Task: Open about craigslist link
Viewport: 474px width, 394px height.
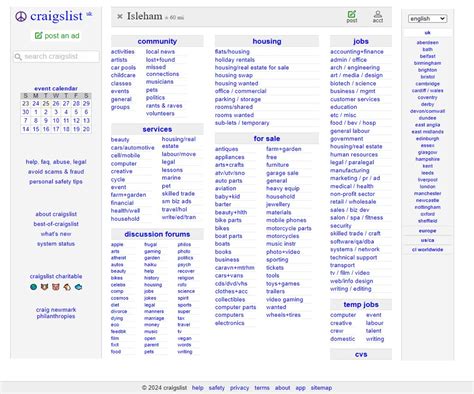Action: (56, 214)
